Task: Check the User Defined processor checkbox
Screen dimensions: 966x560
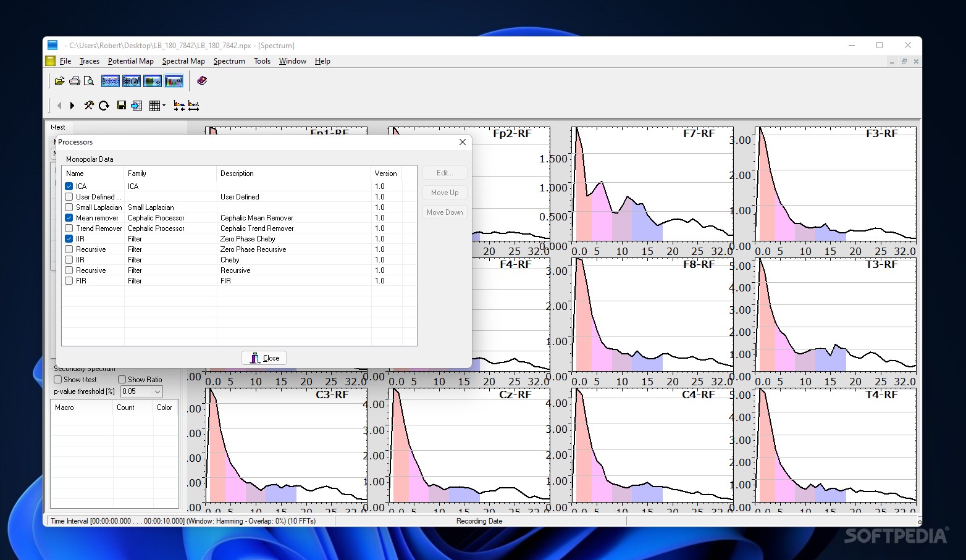Action: tap(69, 196)
